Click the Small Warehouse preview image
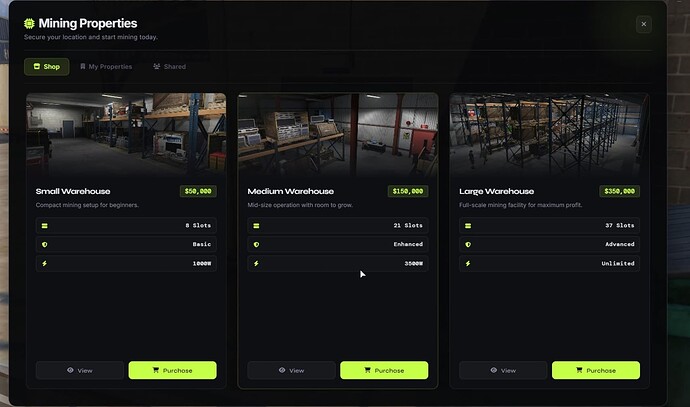This screenshot has height=407, width=690. [126, 135]
